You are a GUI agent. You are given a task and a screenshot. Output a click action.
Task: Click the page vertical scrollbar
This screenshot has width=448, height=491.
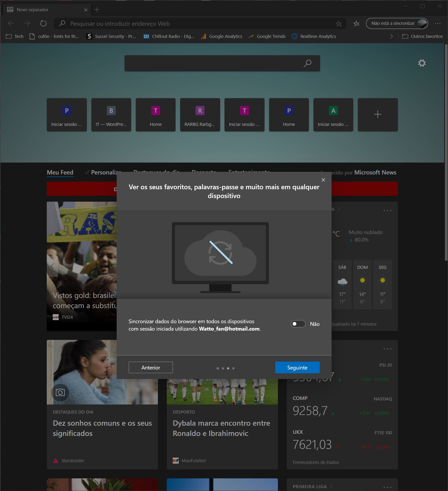tap(446, 152)
